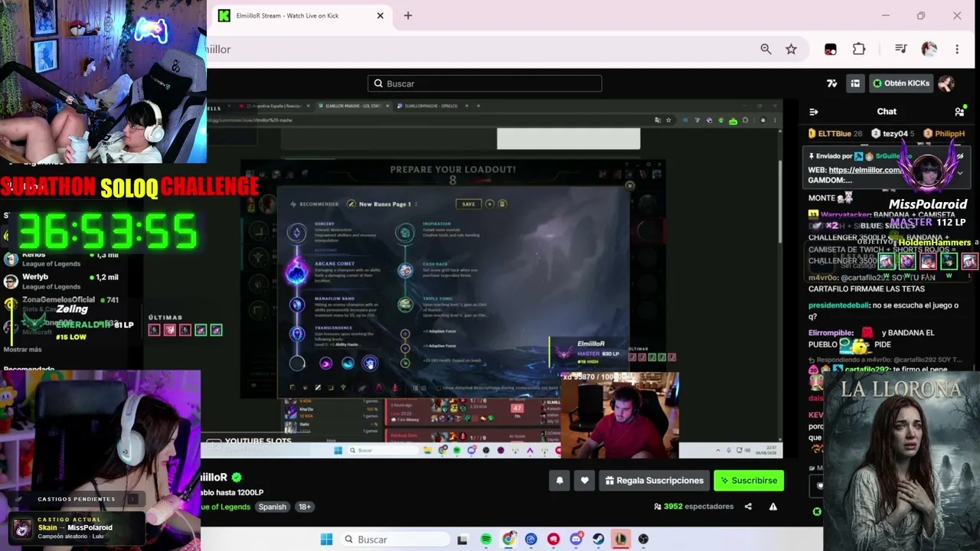
Task: Expand the pinned chat message chevron
Action: pos(960,173)
